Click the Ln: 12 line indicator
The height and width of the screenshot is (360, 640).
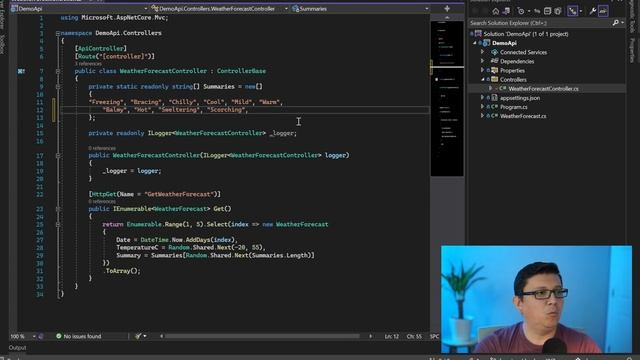pyautogui.click(x=391, y=336)
